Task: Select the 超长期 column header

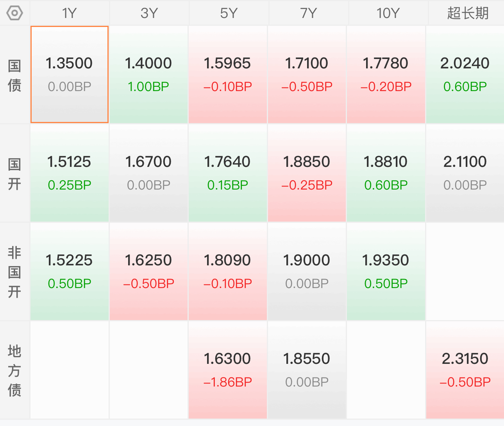Action: coord(467,13)
